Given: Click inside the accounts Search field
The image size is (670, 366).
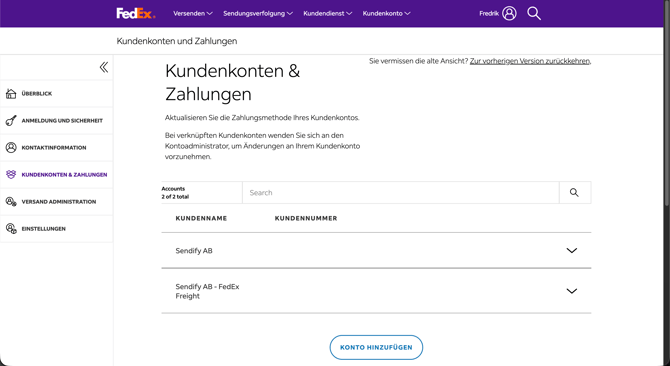Looking at the screenshot, I should click(400, 193).
